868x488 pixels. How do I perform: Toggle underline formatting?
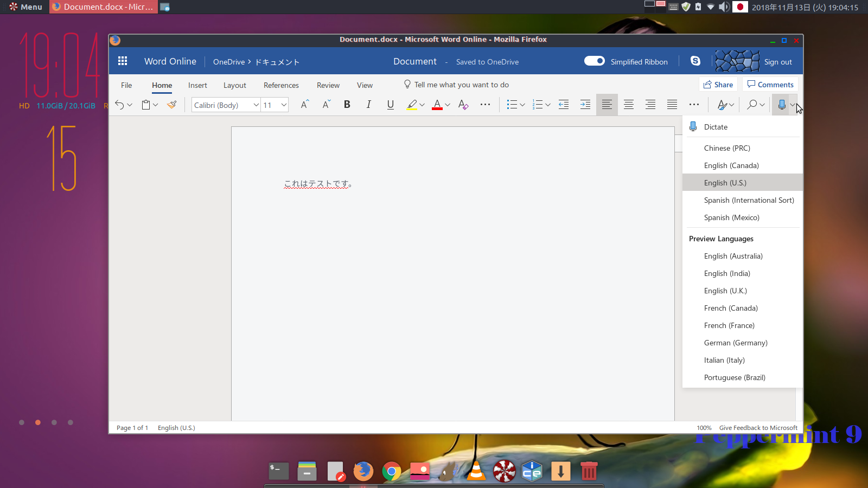[391, 105]
